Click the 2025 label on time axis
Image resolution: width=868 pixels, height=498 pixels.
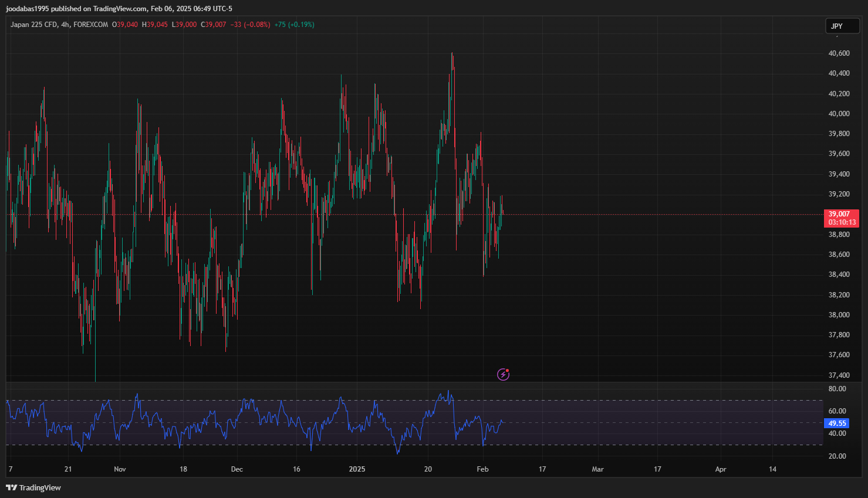point(357,469)
